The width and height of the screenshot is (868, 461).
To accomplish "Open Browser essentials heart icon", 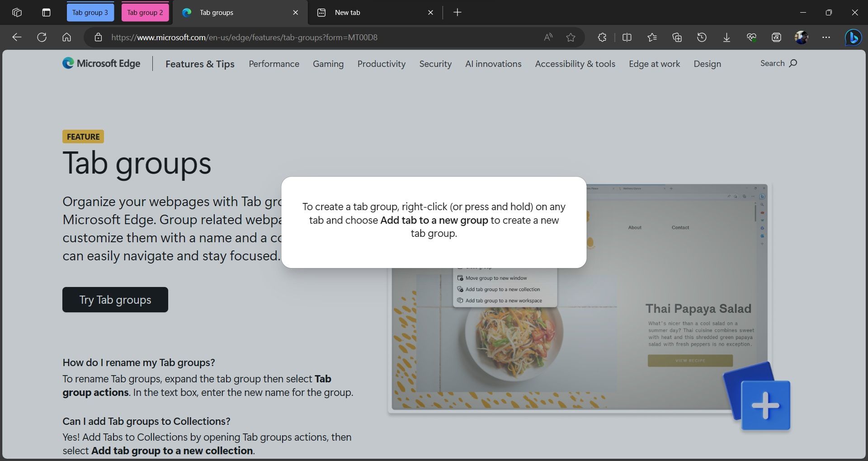I will (751, 38).
